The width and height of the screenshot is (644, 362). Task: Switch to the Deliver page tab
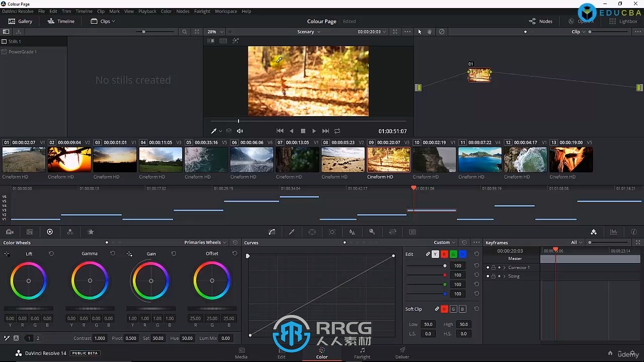pos(402,353)
